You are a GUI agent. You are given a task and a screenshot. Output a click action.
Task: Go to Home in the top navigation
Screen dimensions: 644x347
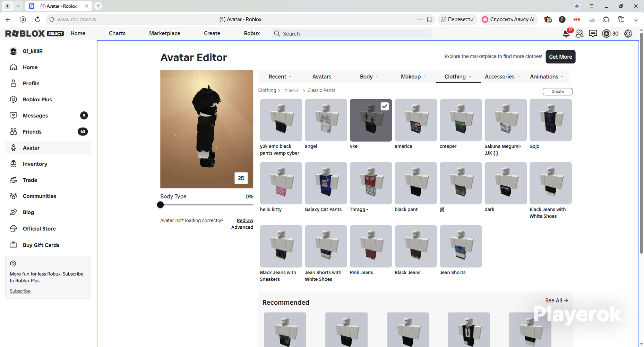pos(78,33)
